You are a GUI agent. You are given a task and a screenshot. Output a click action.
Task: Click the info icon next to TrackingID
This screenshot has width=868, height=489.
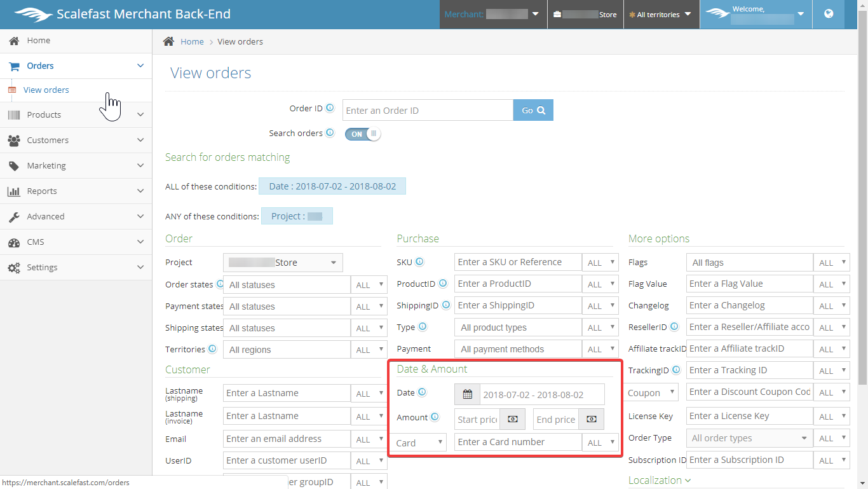[x=677, y=369]
